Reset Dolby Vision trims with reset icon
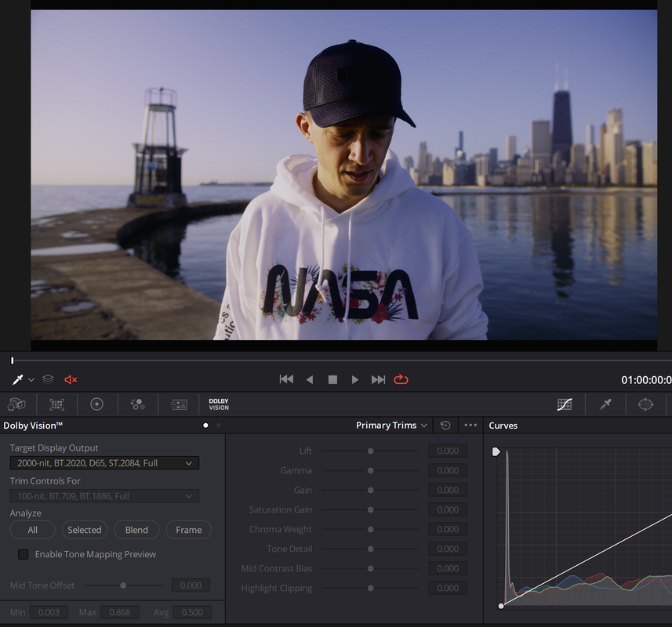 tap(445, 426)
